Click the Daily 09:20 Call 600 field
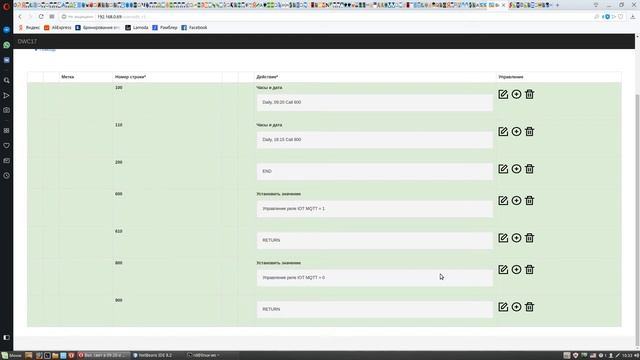Viewport: 640px width, 360px height. (x=375, y=102)
